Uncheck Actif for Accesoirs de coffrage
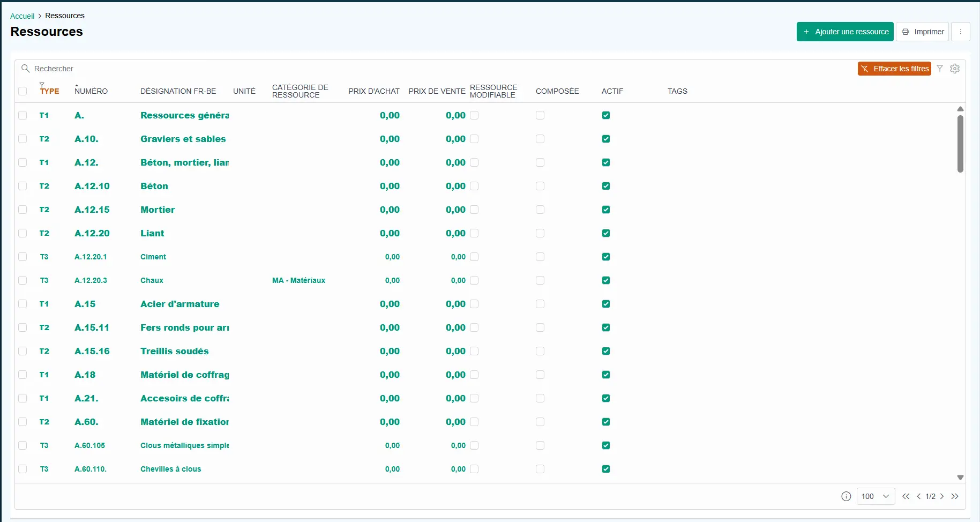Viewport: 980px width, 522px height. (x=606, y=398)
